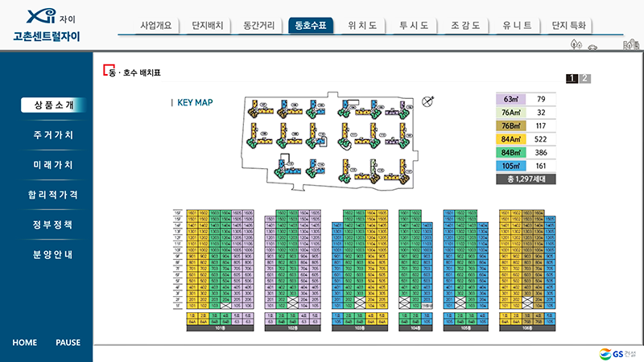Viewport: 644px width, 362px height.
Task: Click the 161 count beside 105㎡
Action: [x=541, y=166]
